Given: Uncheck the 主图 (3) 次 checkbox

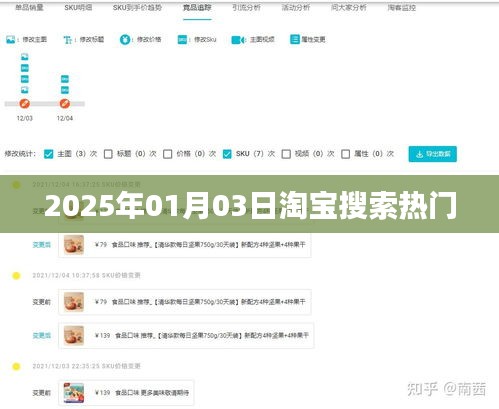Looking at the screenshot, I should [x=48, y=154].
